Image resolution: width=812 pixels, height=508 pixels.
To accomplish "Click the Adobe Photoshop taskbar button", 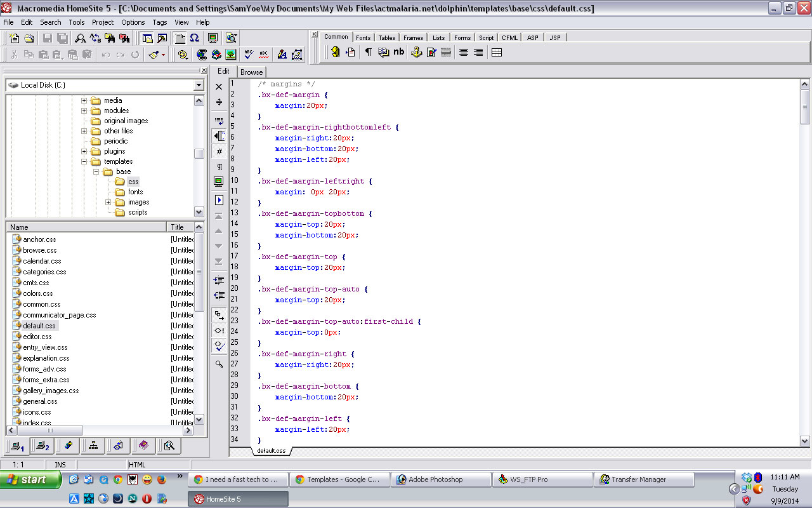I will tap(435, 479).
